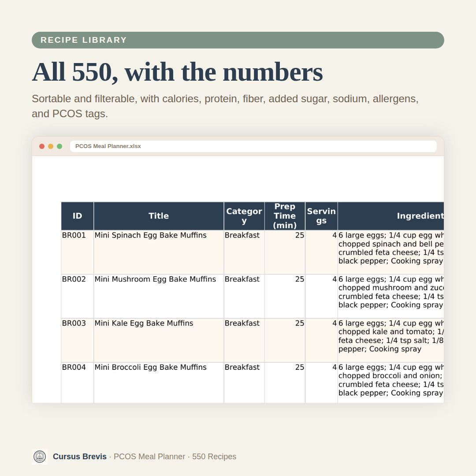This screenshot has height=476, width=476.
Task: Click Breakfast category in BR003 row
Action: [244, 340]
